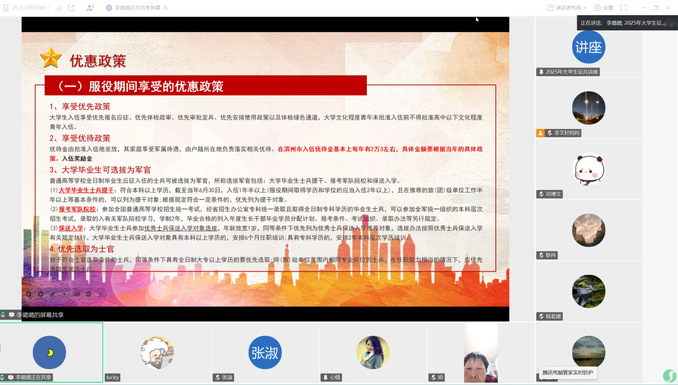This screenshot has height=385, width=678.
Task: Select the lucky participant tile
Action: (157, 353)
